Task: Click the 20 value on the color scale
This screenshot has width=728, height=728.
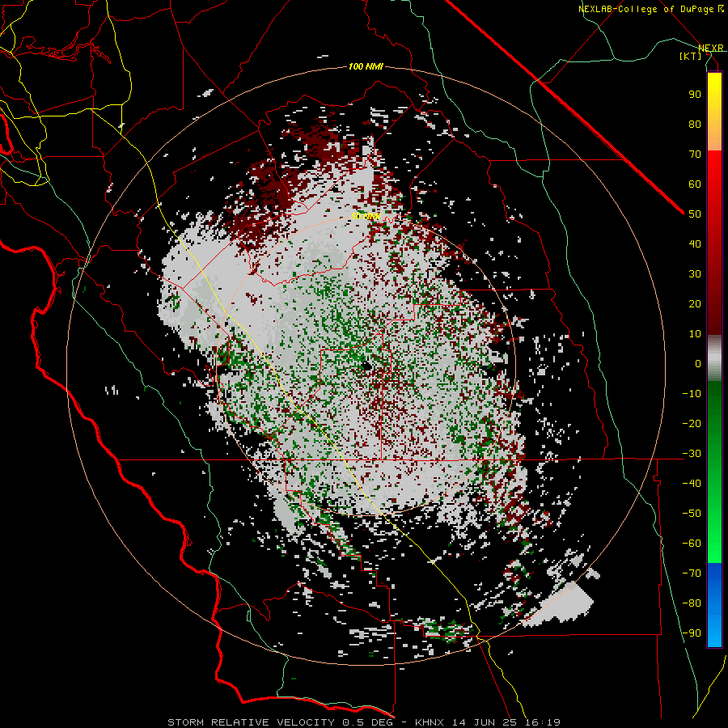Action: tap(695, 303)
